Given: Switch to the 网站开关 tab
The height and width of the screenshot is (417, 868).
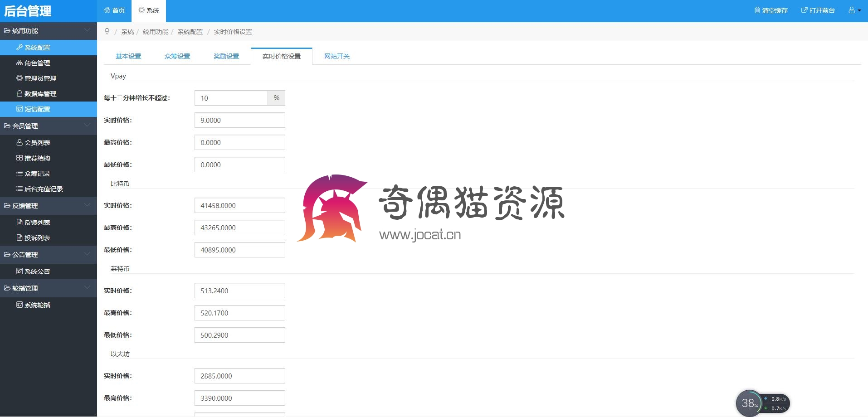Looking at the screenshot, I should [337, 56].
